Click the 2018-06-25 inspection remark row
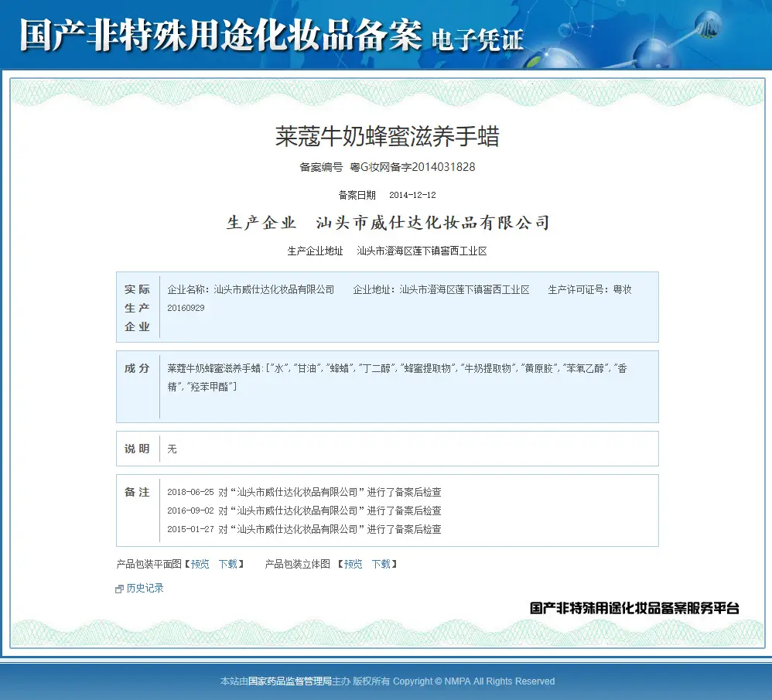This screenshot has width=772, height=700. pyautogui.click(x=304, y=492)
